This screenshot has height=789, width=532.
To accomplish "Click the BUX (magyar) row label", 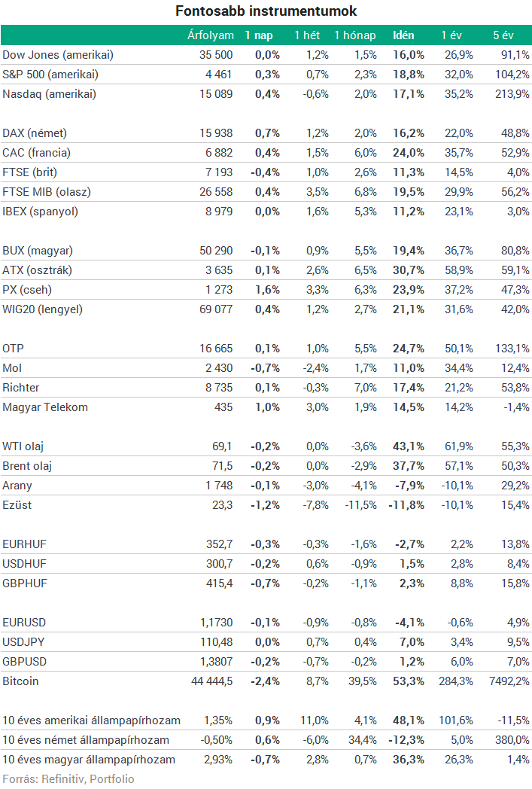I will (x=38, y=251).
